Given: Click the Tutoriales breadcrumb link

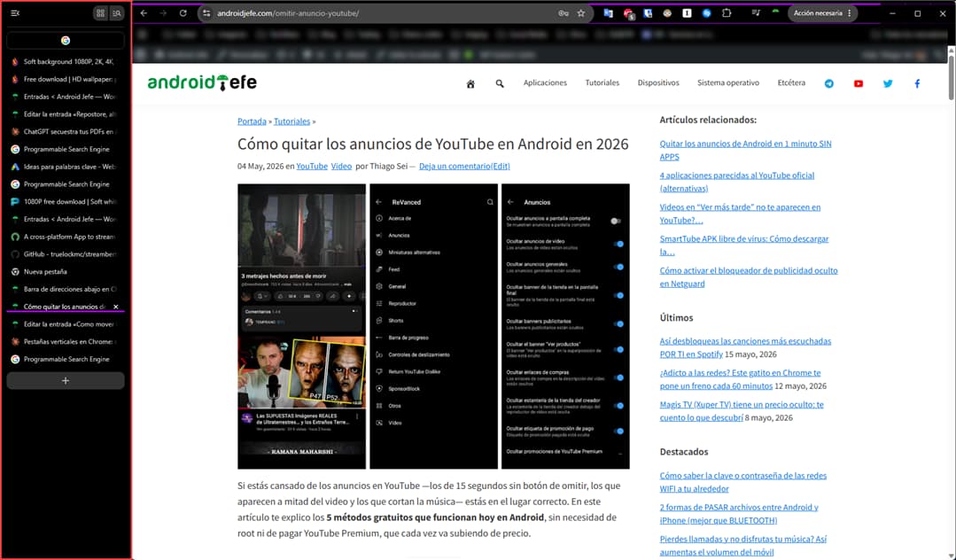Looking at the screenshot, I should 292,121.
